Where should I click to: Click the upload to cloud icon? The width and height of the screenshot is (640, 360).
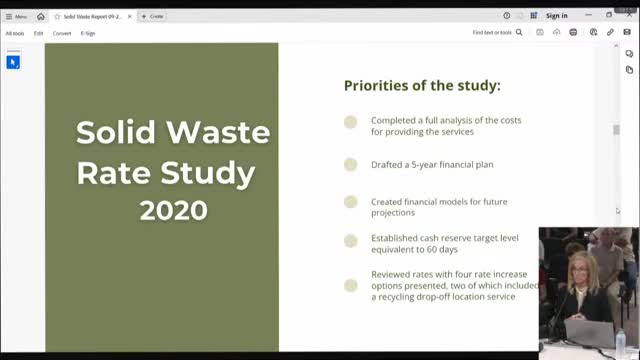pyautogui.click(x=556, y=32)
